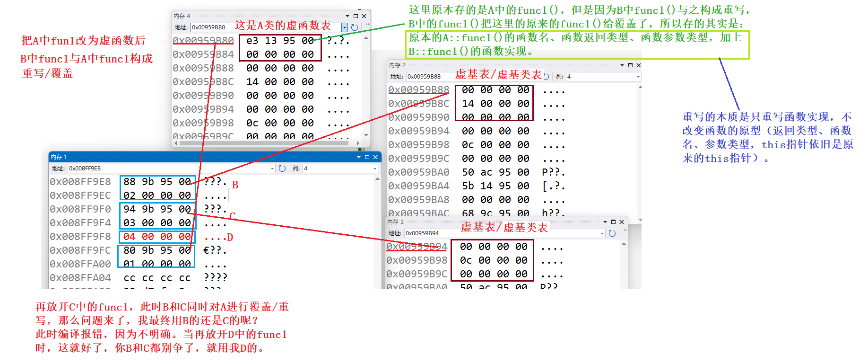Click row 0x00959B84 in 内存 4
Viewport: 868px width, 364px height.
click(x=261, y=54)
